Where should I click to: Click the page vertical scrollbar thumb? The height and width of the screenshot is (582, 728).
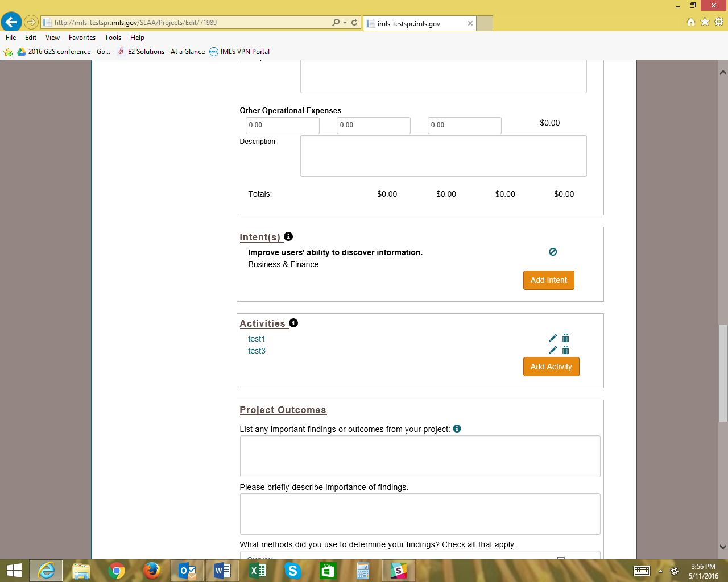(x=723, y=373)
